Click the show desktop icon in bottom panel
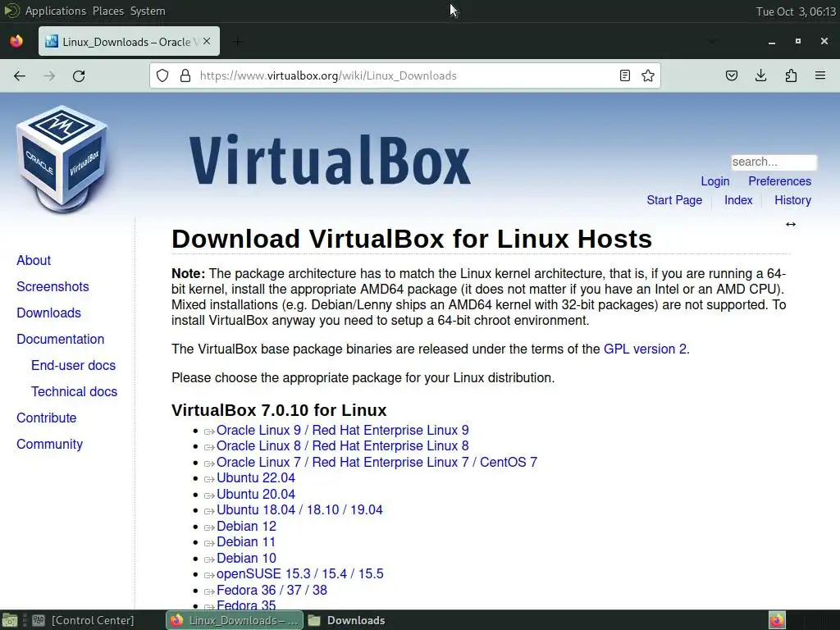 (10, 620)
